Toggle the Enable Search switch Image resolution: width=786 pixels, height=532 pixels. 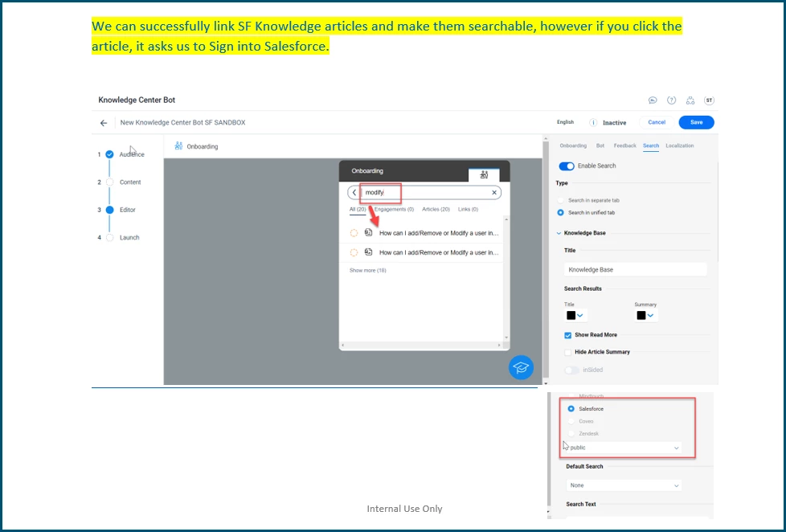[567, 166]
